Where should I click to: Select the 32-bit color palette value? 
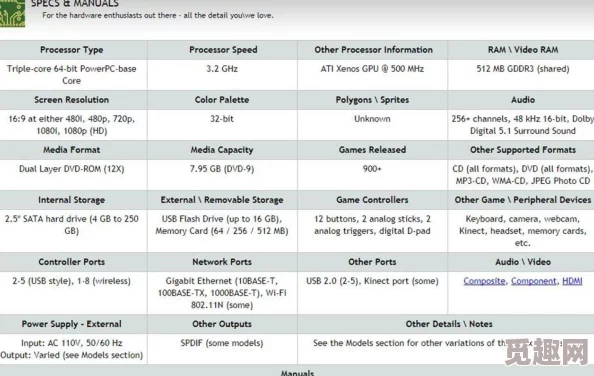222,119
